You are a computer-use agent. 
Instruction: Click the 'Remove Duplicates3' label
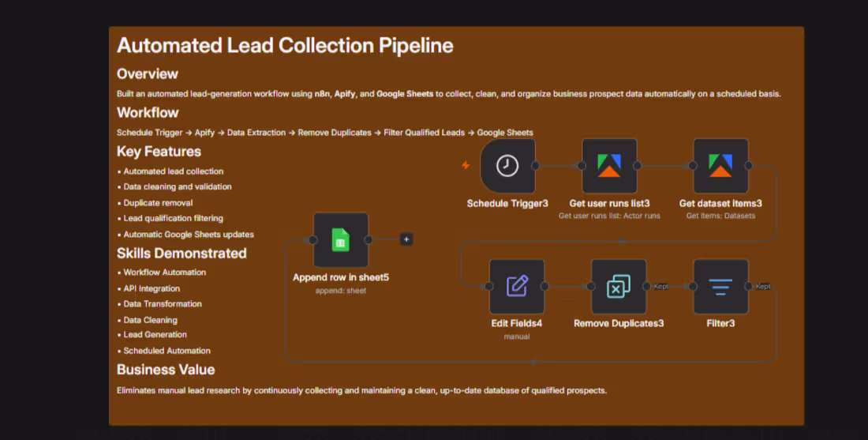(619, 323)
